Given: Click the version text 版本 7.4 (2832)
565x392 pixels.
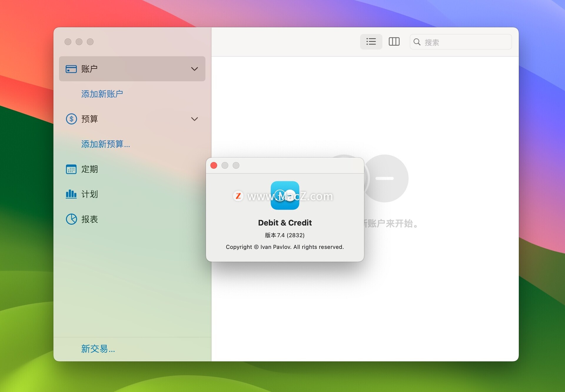Looking at the screenshot, I should (285, 235).
